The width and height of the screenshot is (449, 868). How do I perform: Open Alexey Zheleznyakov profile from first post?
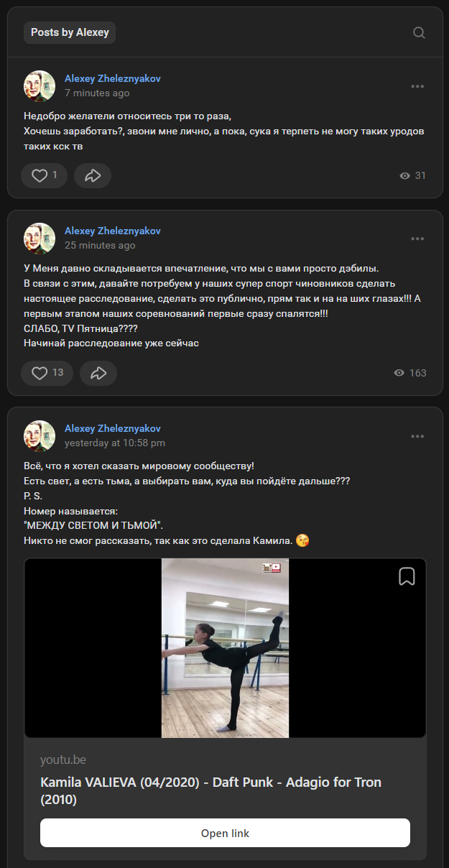(112, 78)
